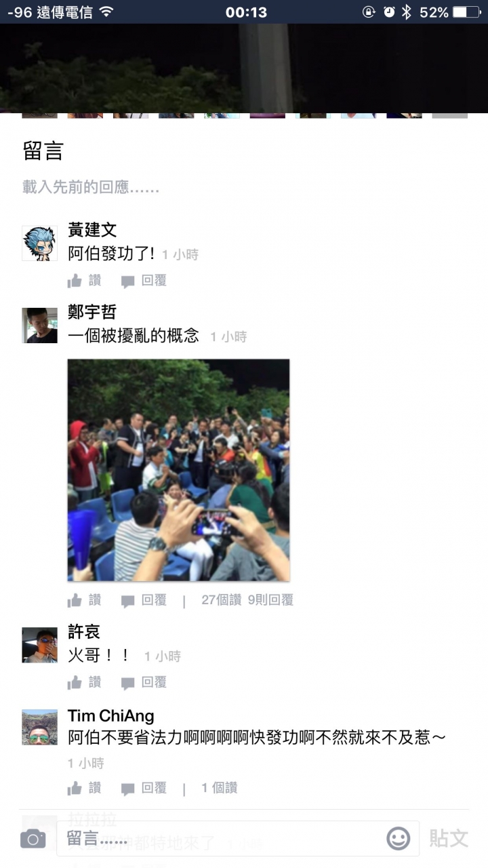Tap the 貼文 post button

[449, 838]
